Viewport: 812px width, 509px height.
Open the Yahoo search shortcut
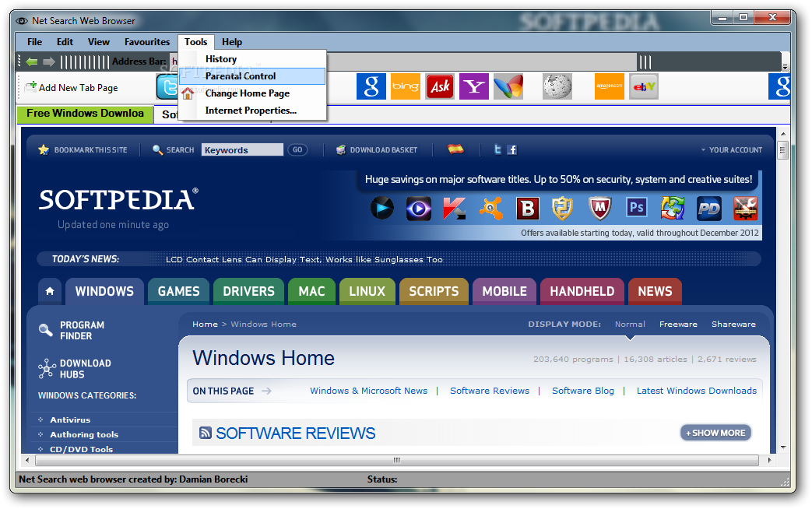click(x=474, y=86)
